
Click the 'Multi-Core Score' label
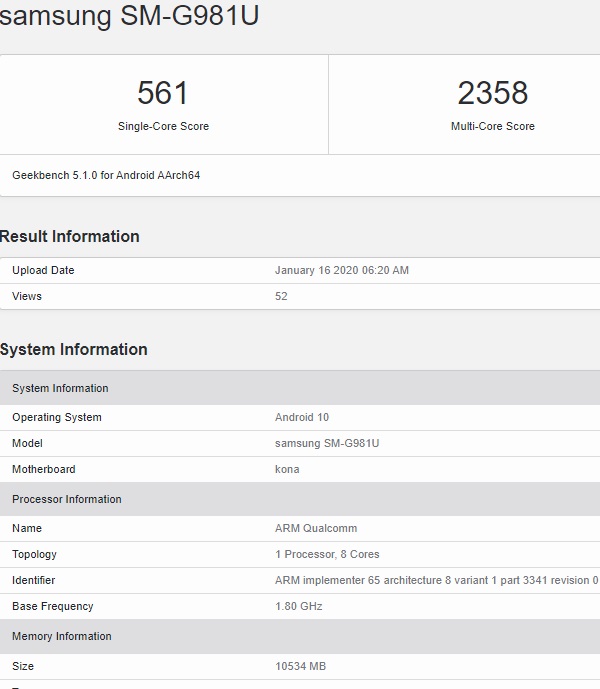pos(493,126)
